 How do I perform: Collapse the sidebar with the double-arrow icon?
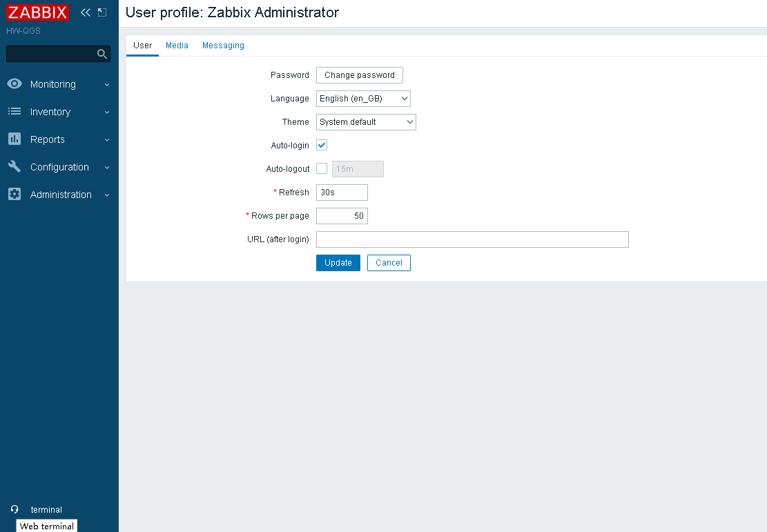point(86,12)
